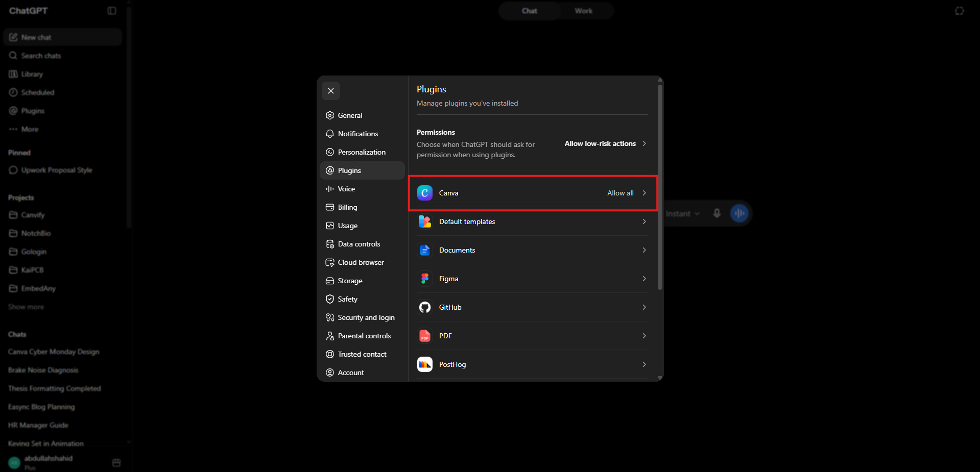Select the Plugins settings tab
The image size is (980, 472).
pos(362,170)
